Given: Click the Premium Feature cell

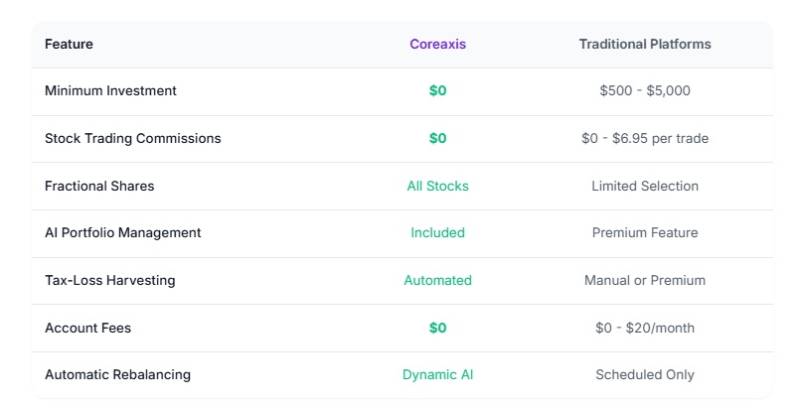Looking at the screenshot, I should (x=645, y=233).
